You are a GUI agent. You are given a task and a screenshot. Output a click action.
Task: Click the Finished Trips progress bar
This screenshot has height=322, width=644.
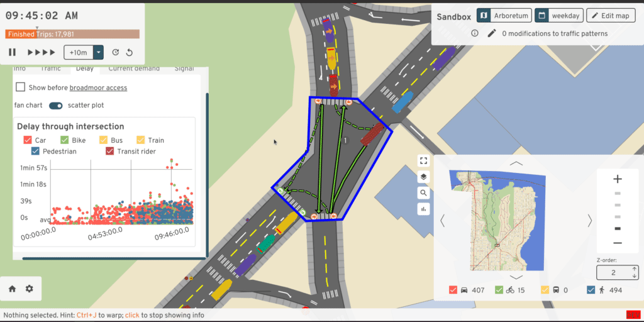click(72, 34)
